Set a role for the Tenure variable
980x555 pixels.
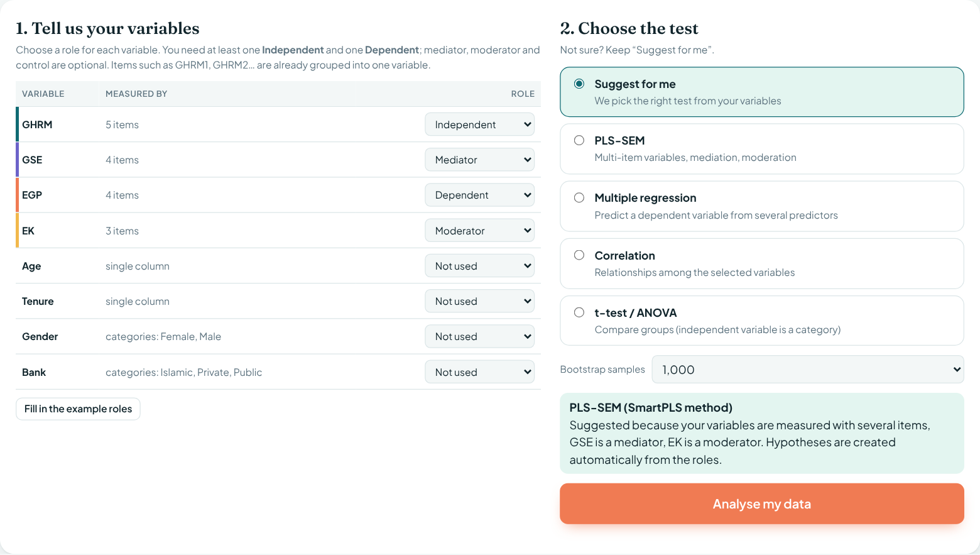480,301
